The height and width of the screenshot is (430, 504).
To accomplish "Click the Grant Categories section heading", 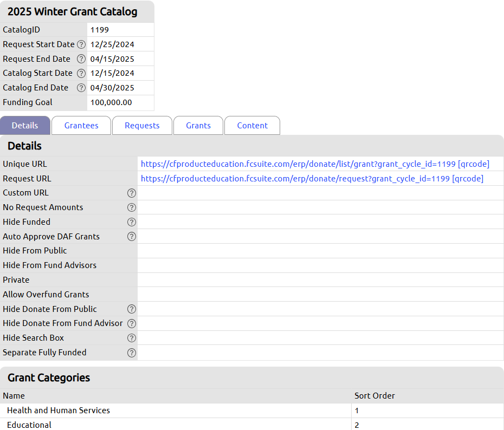I will point(49,377).
